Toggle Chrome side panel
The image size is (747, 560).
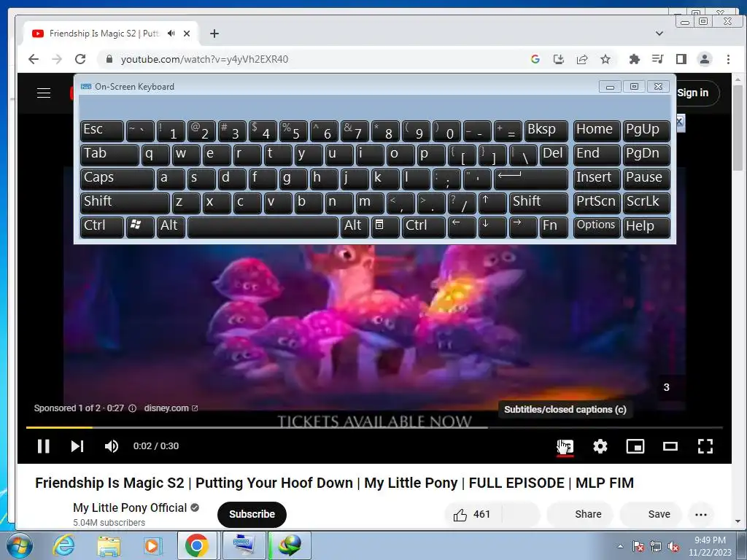[681, 59]
